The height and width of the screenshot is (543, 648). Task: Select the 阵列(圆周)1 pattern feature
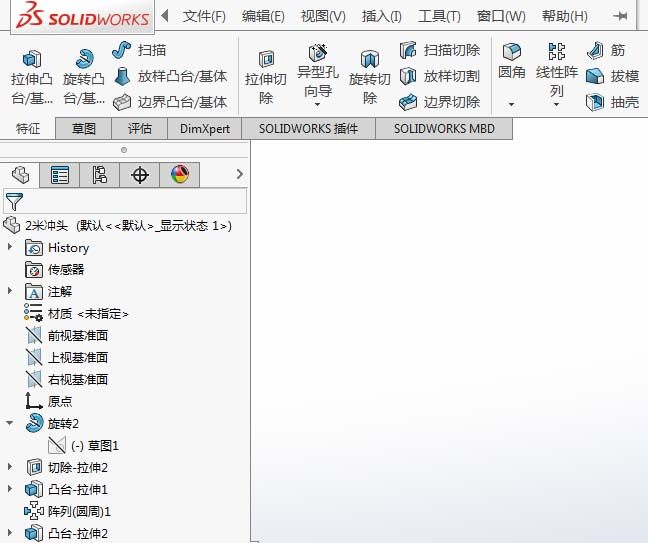(x=67, y=511)
